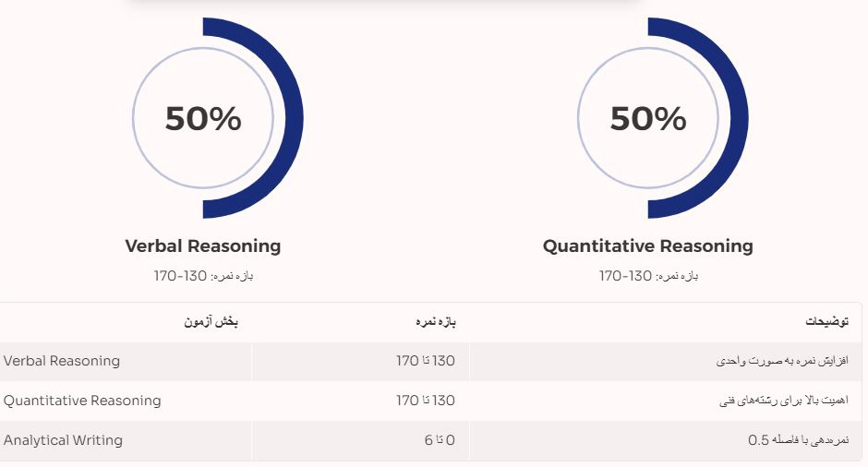Screen dimensions: 868x467
Task: Click the توضیحات column header
Action: pos(826,322)
